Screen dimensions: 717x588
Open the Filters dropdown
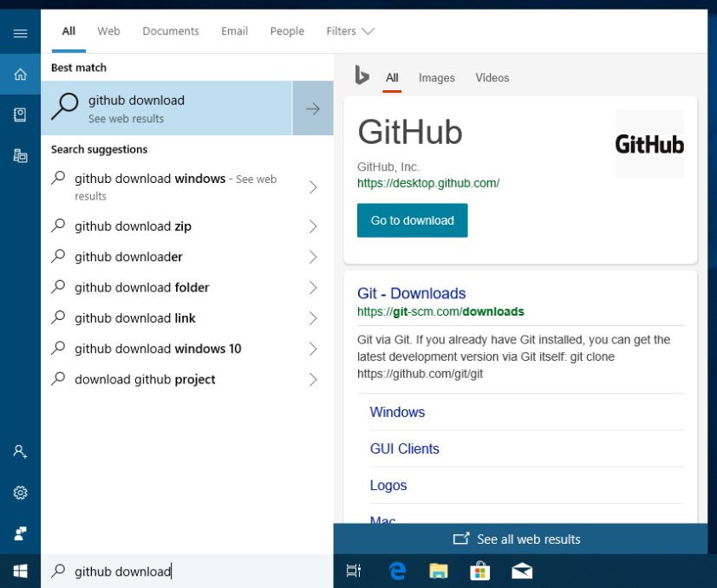coord(349,30)
